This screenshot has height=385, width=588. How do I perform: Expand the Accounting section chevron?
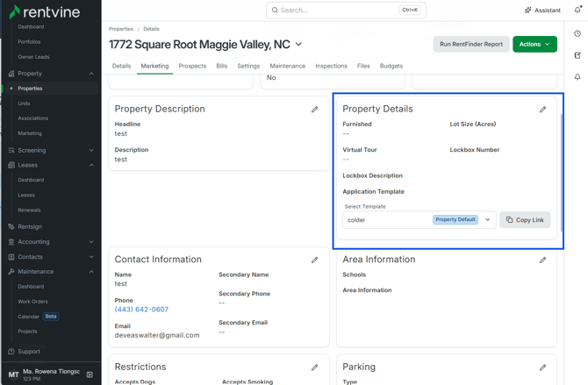tap(91, 242)
